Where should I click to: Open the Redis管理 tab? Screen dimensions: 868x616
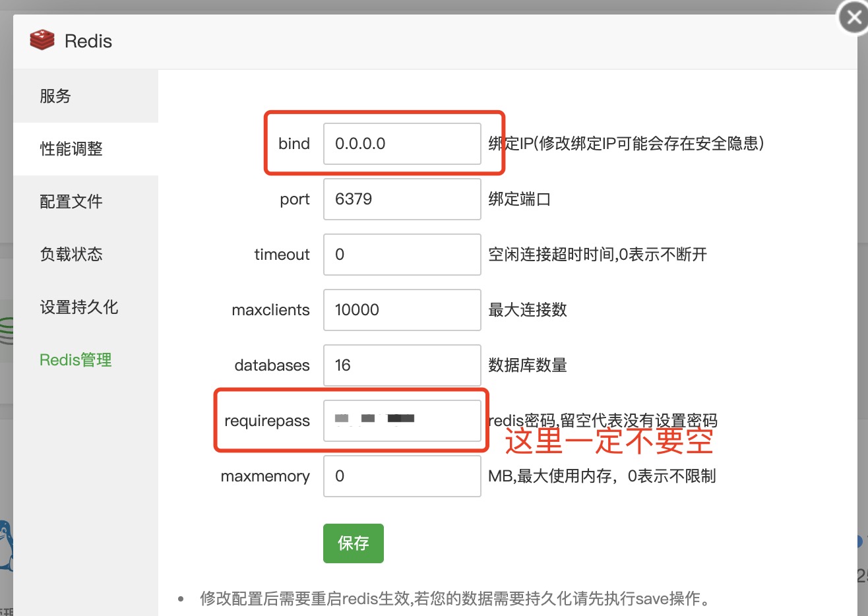86,360
